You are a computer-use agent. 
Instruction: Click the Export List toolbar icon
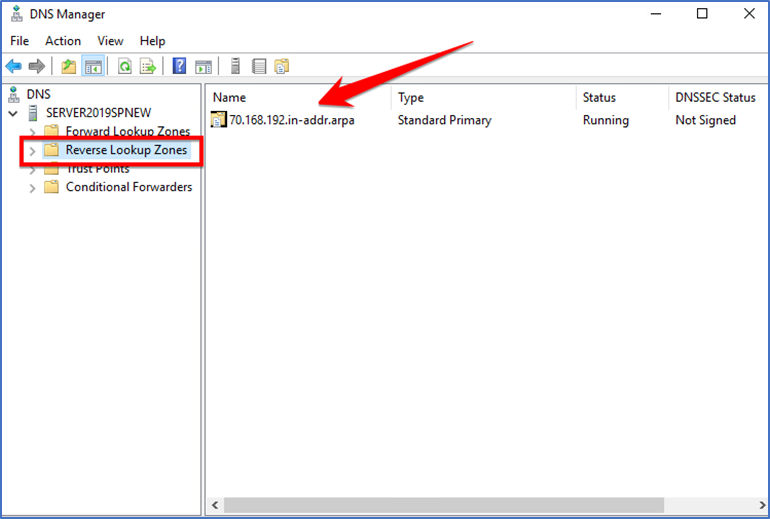coord(148,66)
